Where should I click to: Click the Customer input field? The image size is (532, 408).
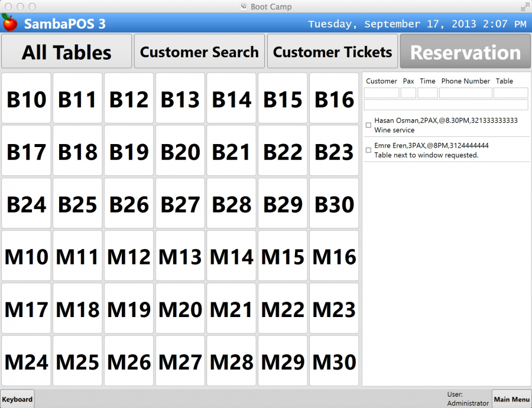[x=381, y=92]
